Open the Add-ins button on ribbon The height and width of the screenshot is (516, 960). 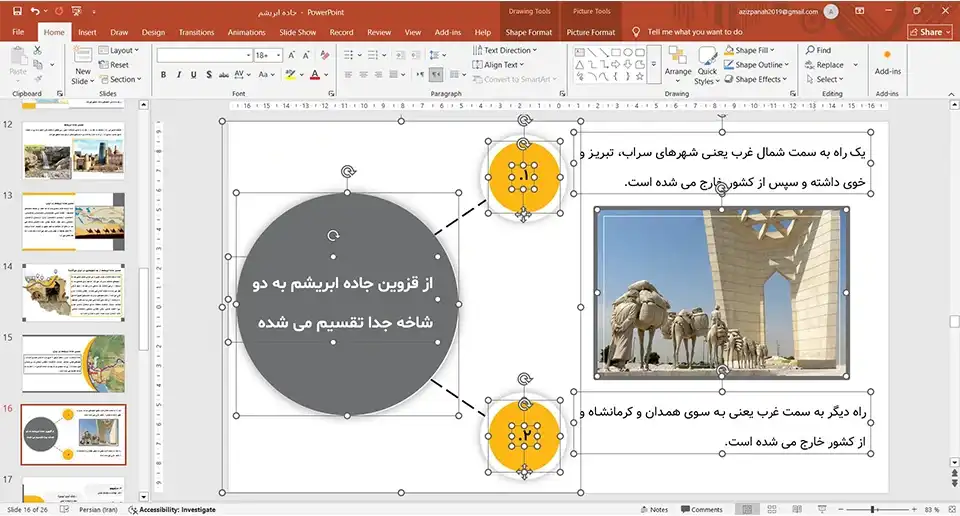(887, 63)
